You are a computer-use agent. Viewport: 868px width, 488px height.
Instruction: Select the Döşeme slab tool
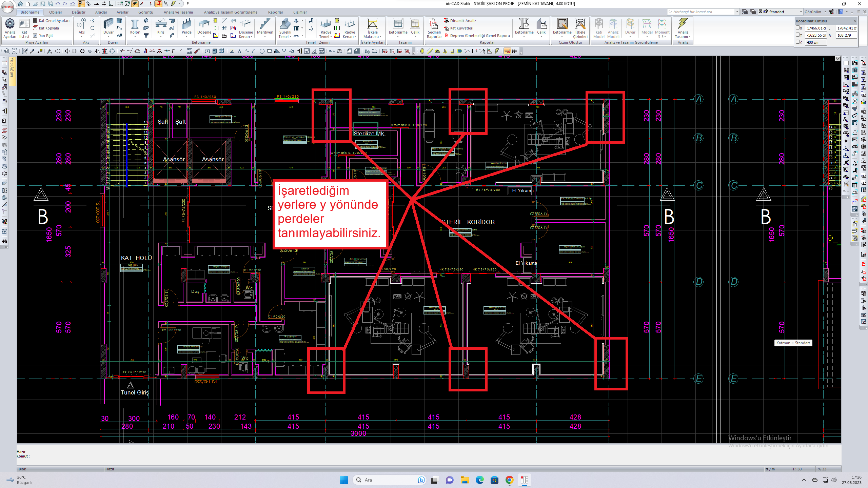click(204, 27)
